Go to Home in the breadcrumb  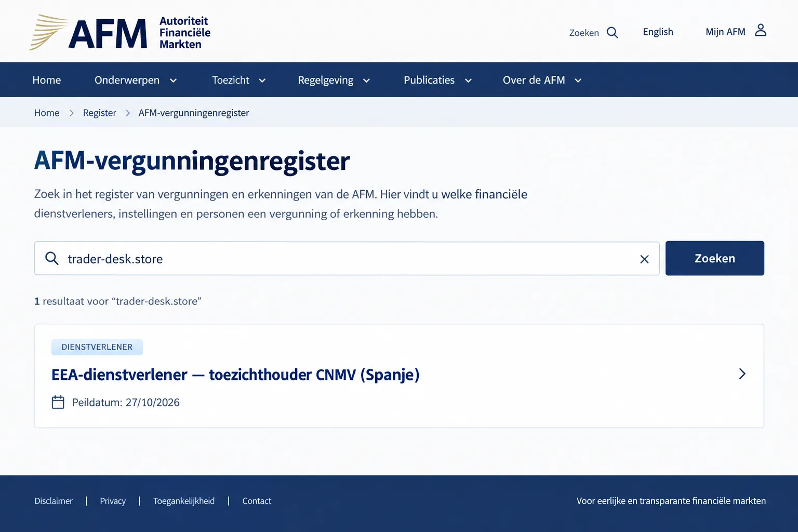point(47,113)
